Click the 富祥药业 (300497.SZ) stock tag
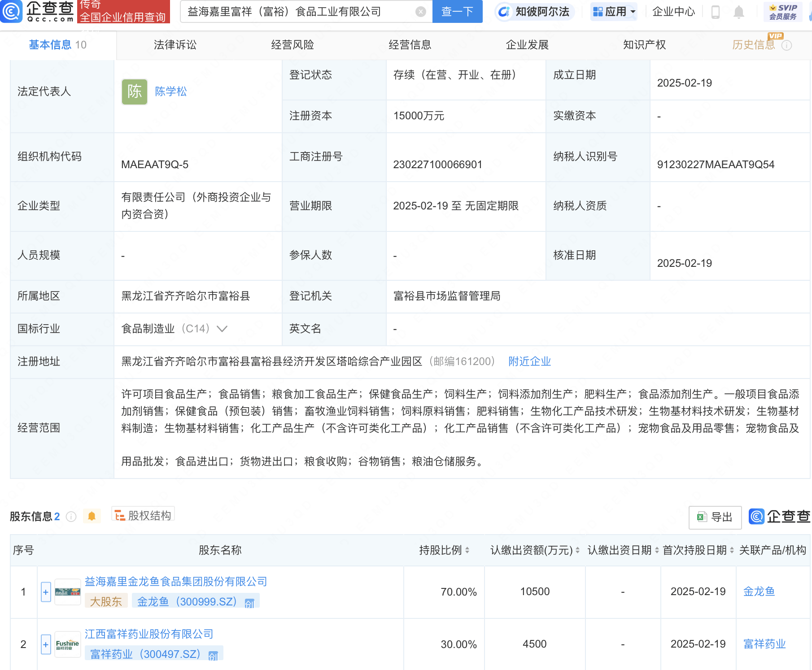Screen dimensions: 812x670 pos(154,654)
